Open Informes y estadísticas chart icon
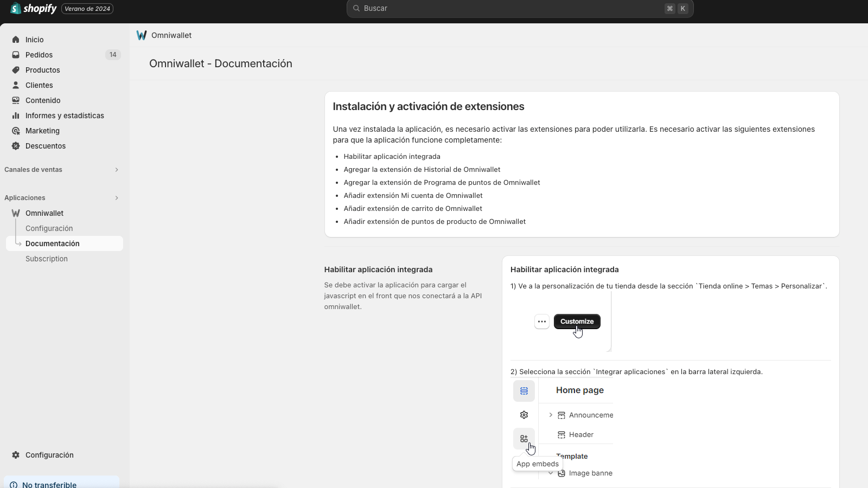 click(x=16, y=115)
